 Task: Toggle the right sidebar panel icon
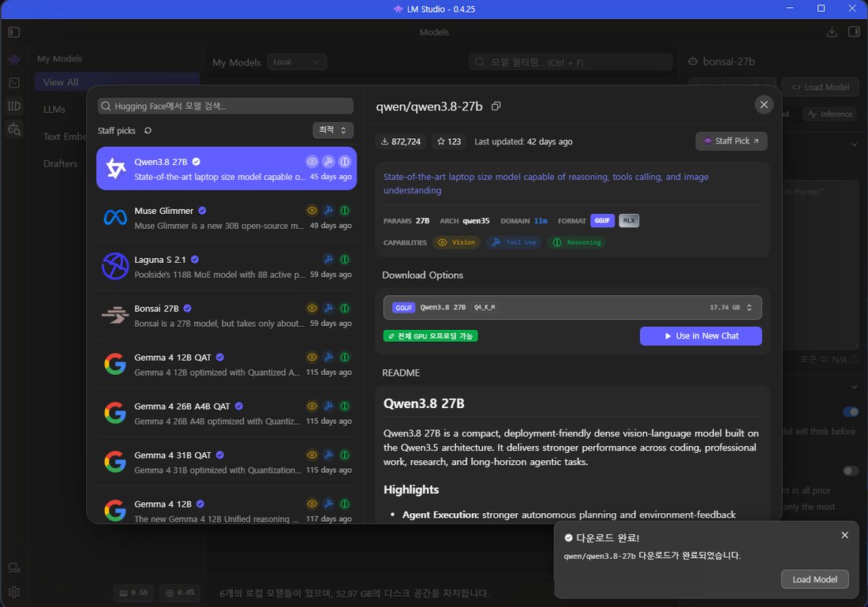coord(854,32)
